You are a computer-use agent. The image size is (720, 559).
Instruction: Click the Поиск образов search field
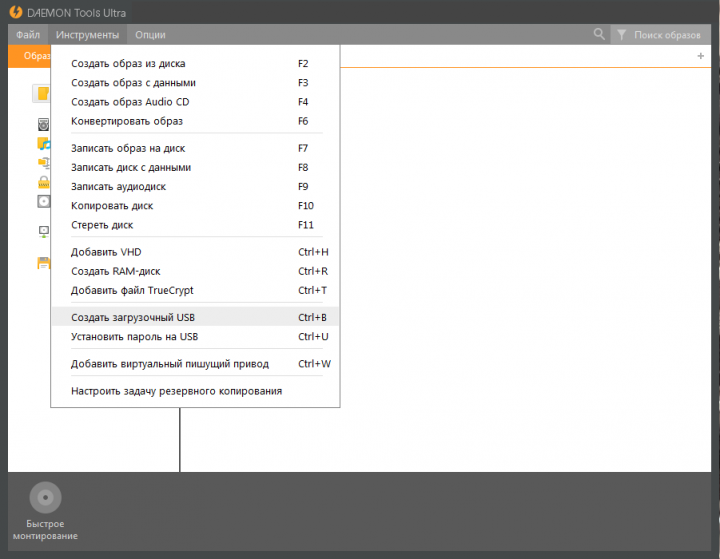pos(667,35)
